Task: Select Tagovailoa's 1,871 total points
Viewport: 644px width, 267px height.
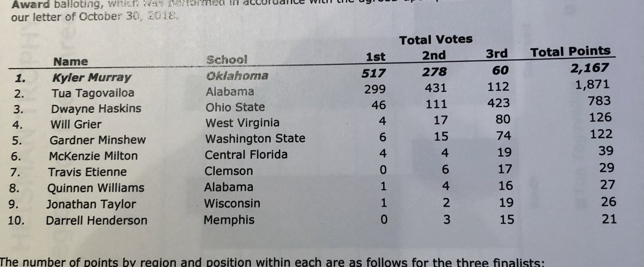Action: click(x=592, y=84)
